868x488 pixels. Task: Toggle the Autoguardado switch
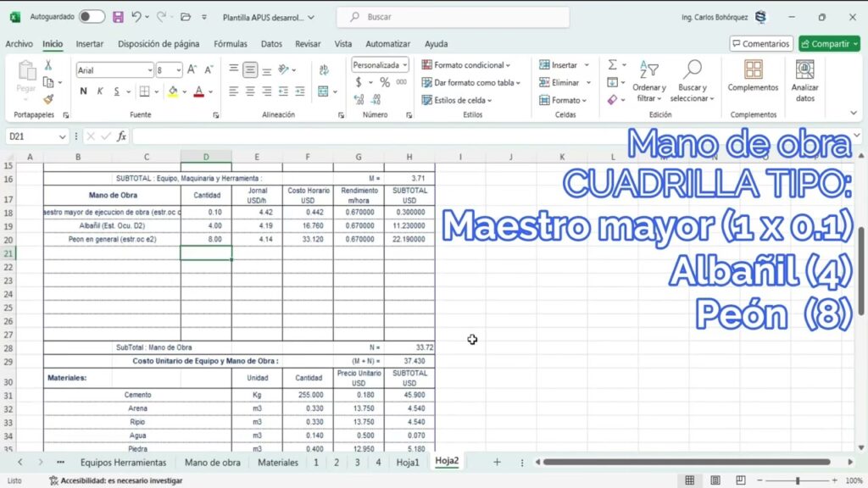tap(92, 17)
